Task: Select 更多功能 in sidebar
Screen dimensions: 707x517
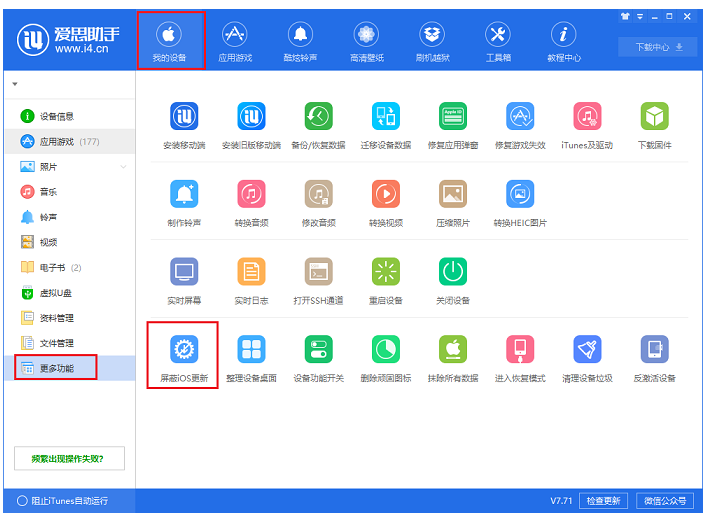Action: pos(70,368)
